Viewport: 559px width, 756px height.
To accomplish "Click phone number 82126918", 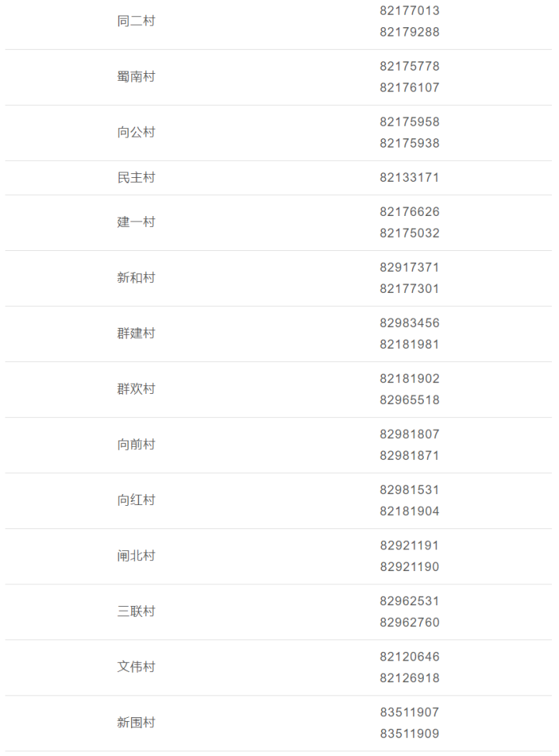I will coord(409,678).
